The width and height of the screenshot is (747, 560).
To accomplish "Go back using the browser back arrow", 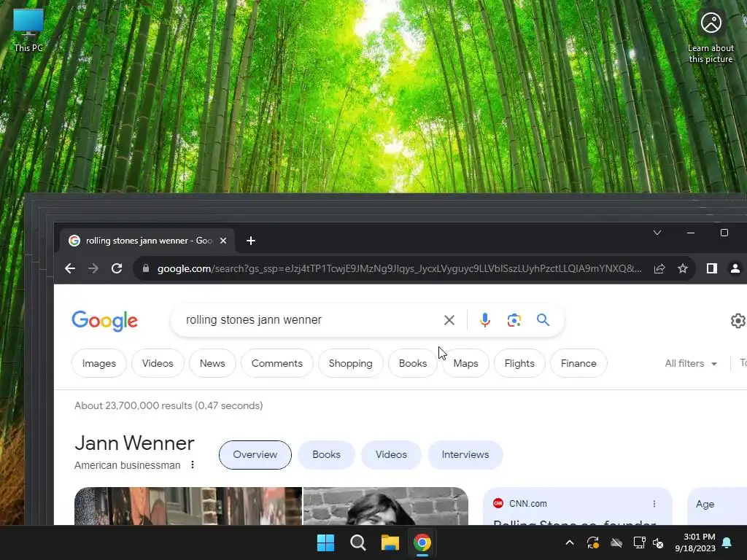I will point(70,268).
